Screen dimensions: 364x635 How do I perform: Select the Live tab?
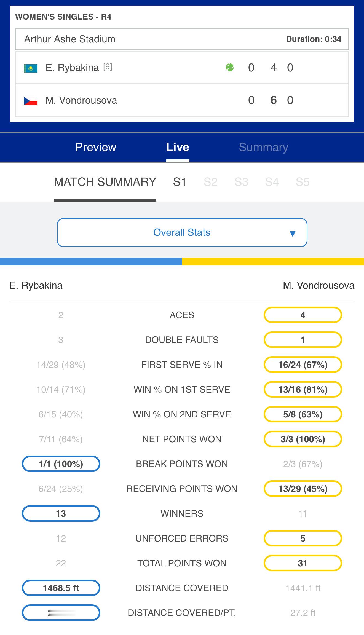[178, 147]
